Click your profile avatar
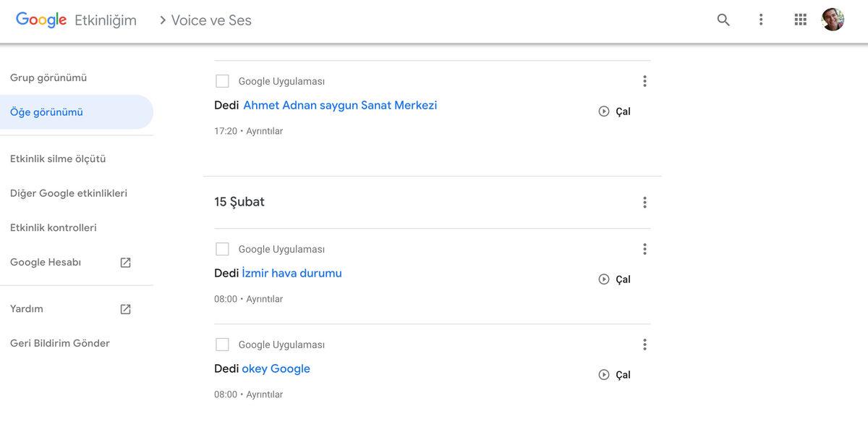Viewport: 868px width, 422px height. click(833, 20)
